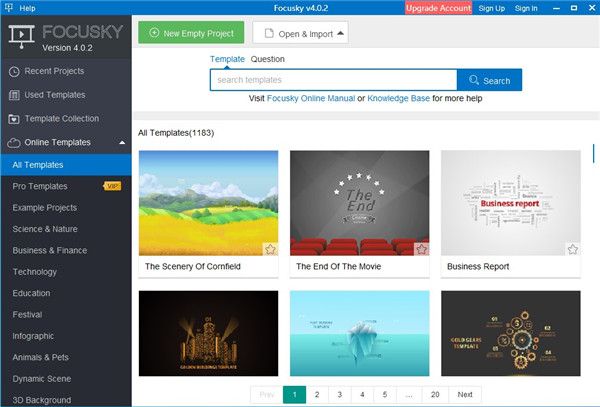
Task: Go to page 4 of templates
Action: [x=362, y=395]
